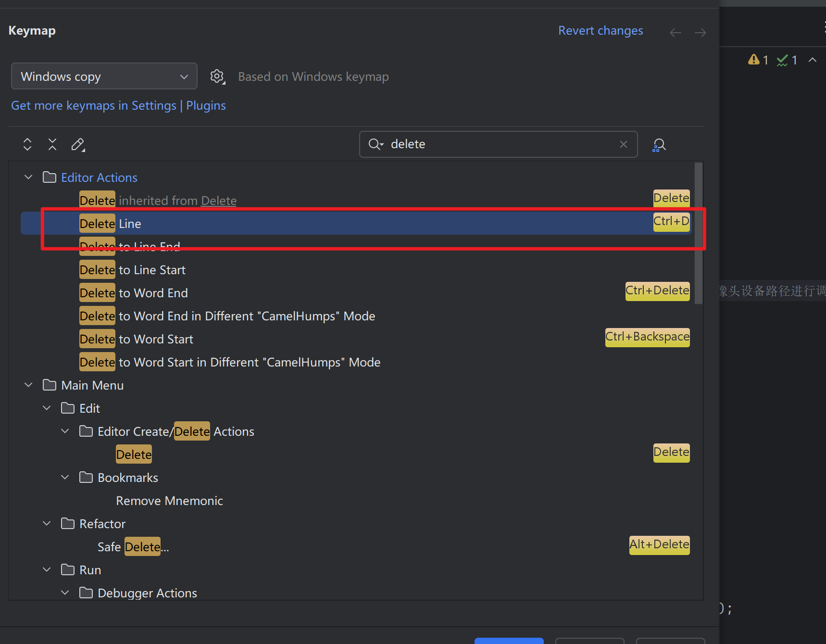
Task: Collapse the Edit folder
Action: (47, 408)
